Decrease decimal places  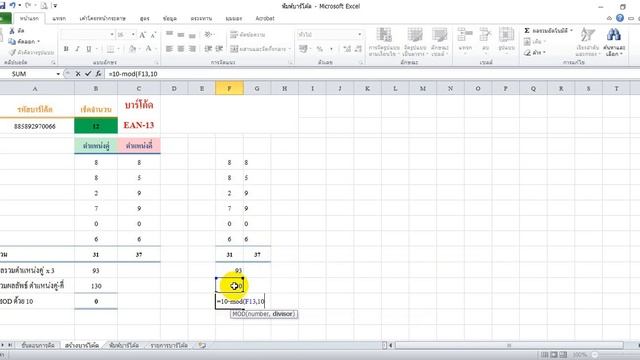click(x=358, y=49)
